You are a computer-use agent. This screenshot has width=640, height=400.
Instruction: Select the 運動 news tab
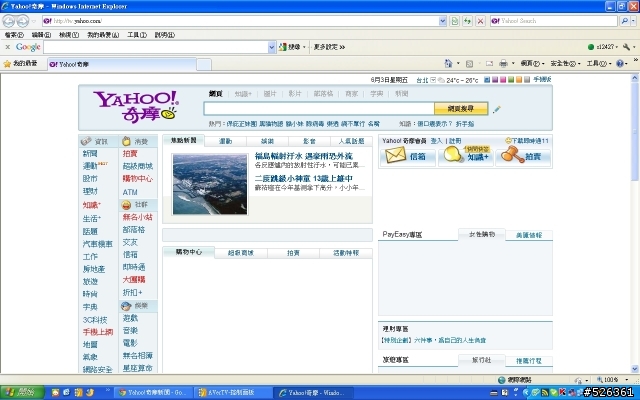tap(226, 141)
